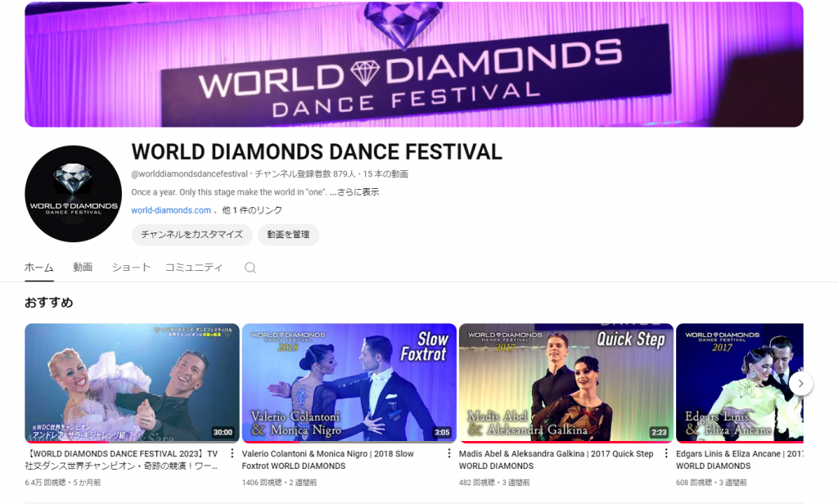Switch to the ショート tab
838x504 pixels.
pyautogui.click(x=131, y=268)
